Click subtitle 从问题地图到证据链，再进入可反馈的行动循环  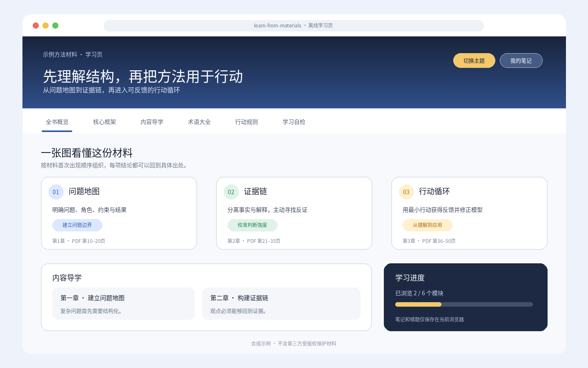point(111,90)
